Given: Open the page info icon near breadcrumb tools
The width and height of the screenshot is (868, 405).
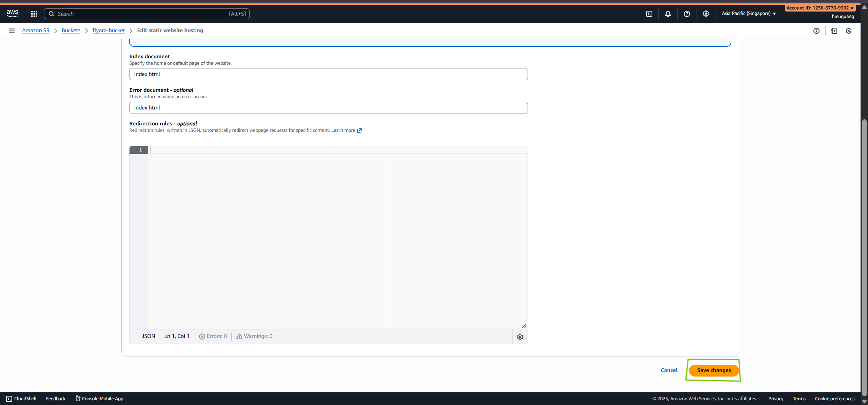Looking at the screenshot, I should click(x=816, y=31).
